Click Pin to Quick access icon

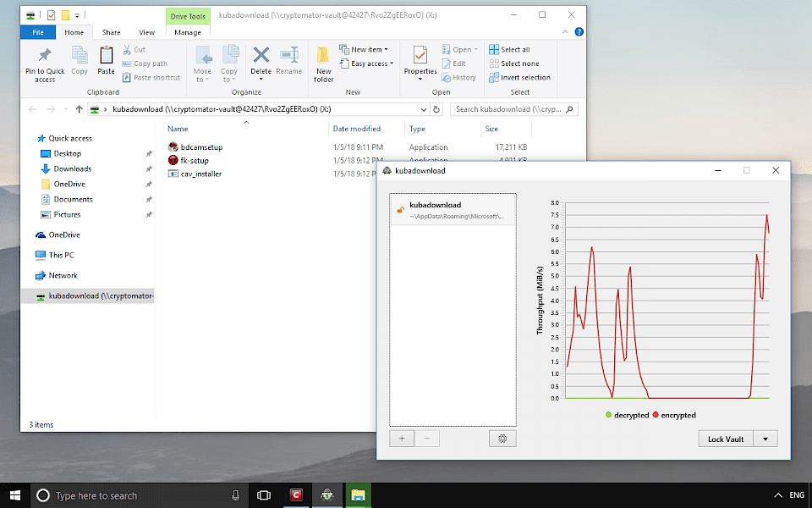pos(45,55)
